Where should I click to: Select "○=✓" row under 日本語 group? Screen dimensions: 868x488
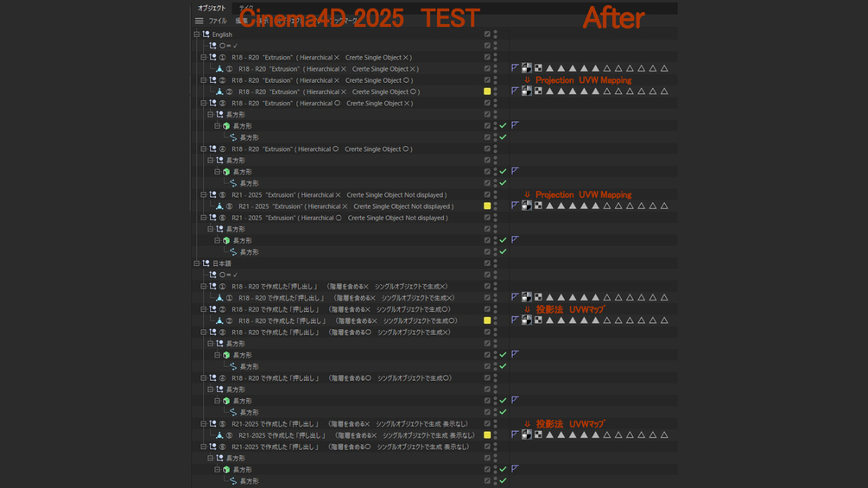[228, 275]
